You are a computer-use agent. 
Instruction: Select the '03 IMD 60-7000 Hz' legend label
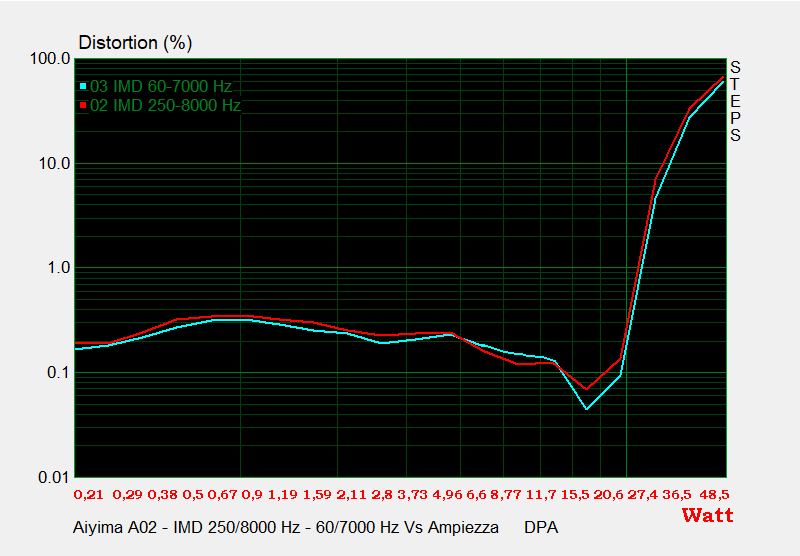(161, 87)
